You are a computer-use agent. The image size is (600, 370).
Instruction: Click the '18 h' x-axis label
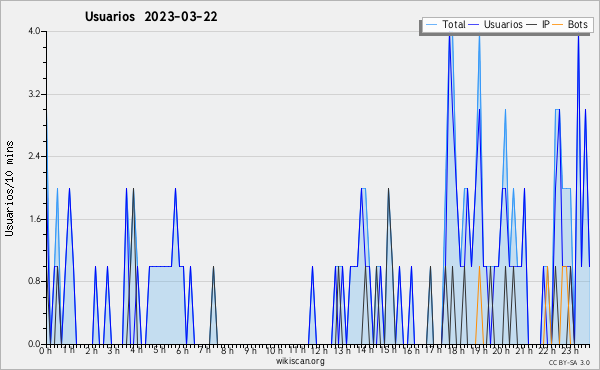[456, 351]
